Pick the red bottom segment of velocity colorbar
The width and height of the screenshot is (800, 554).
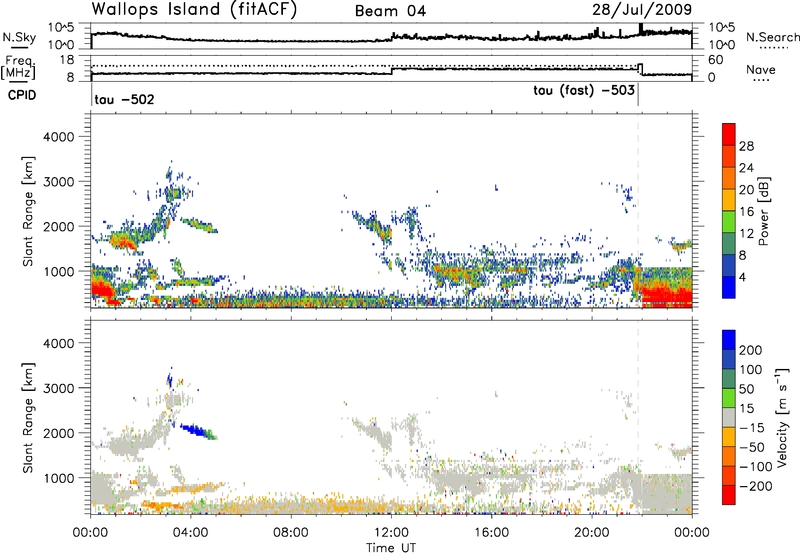729,495
